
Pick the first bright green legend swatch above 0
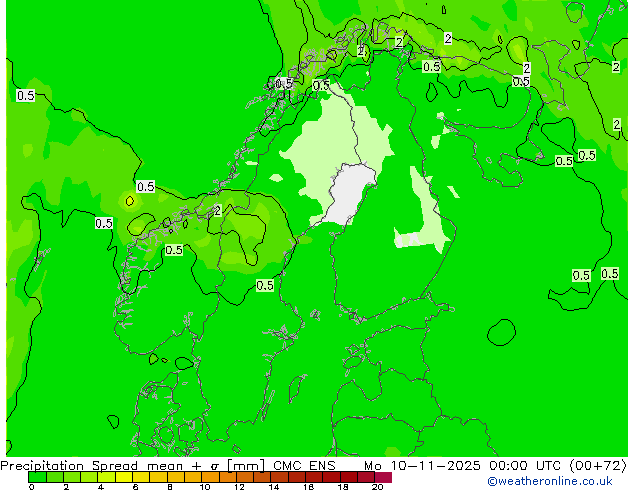coord(37,477)
